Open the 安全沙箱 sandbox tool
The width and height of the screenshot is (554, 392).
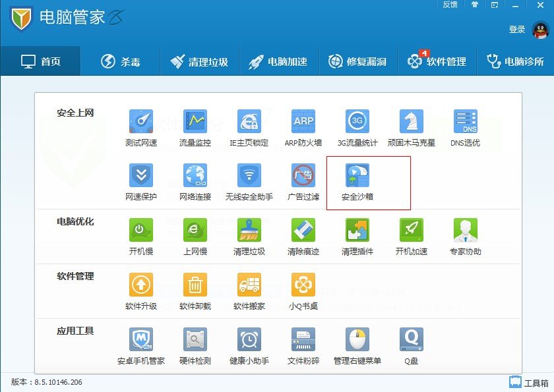click(357, 176)
